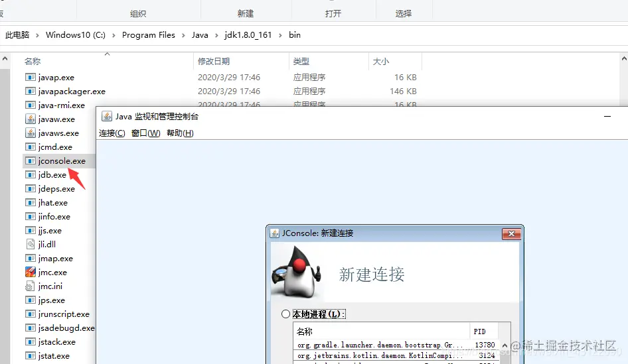The image size is (628, 364).
Task: Go to Program Files in address bar
Action: tap(149, 34)
